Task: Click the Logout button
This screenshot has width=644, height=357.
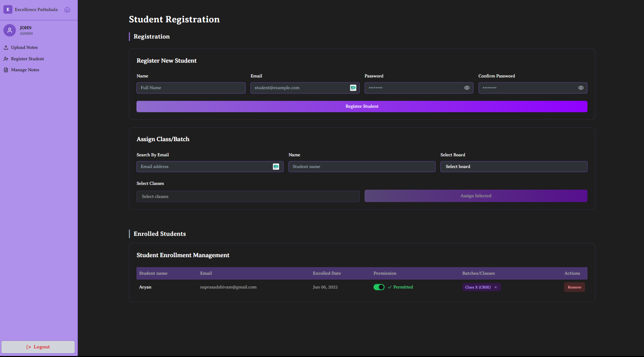Action: pyautogui.click(x=38, y=347)
